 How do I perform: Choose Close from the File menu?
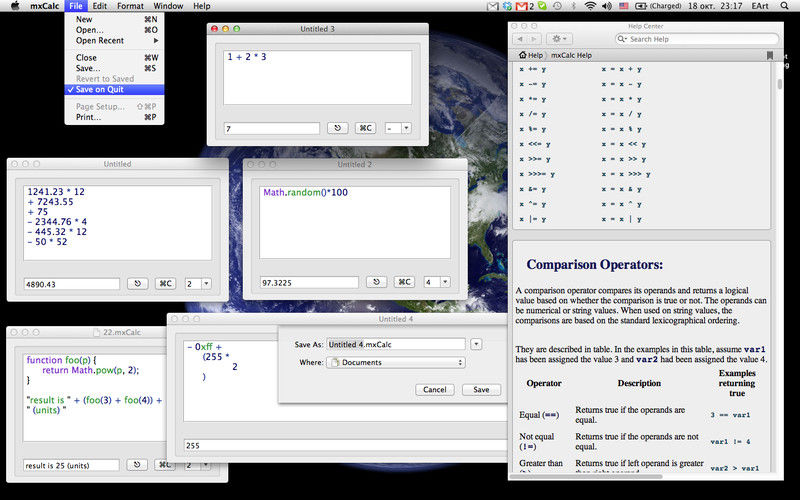click(x=114, y=58)
